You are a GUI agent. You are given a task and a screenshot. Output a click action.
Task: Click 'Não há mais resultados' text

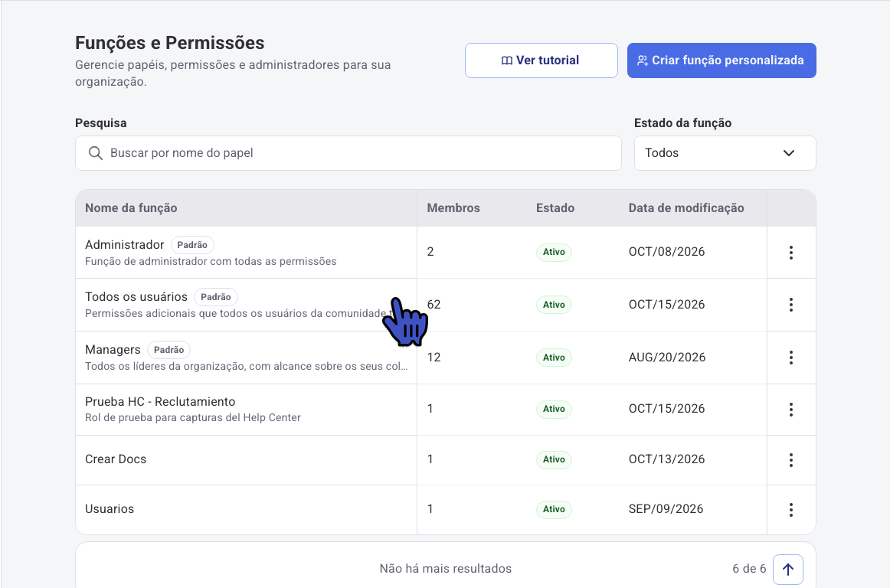[x=446, y=569]
